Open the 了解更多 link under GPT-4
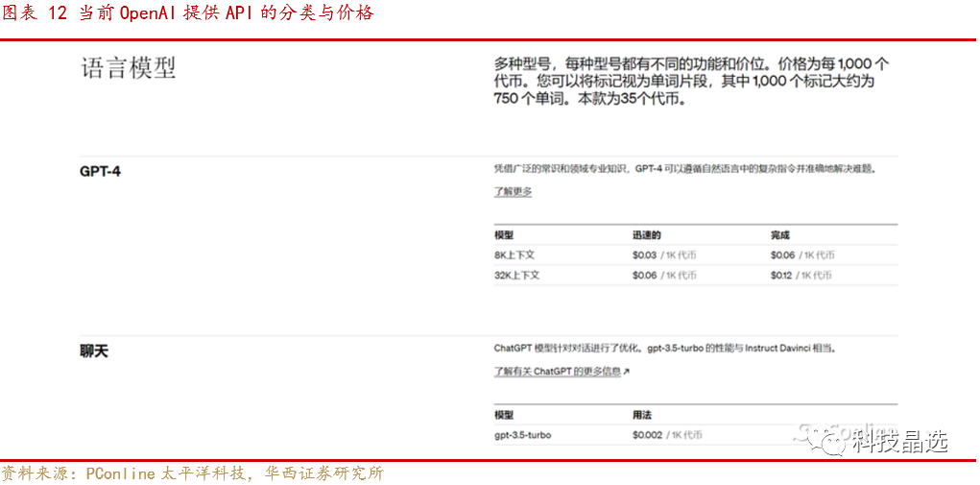 point(513,192)
